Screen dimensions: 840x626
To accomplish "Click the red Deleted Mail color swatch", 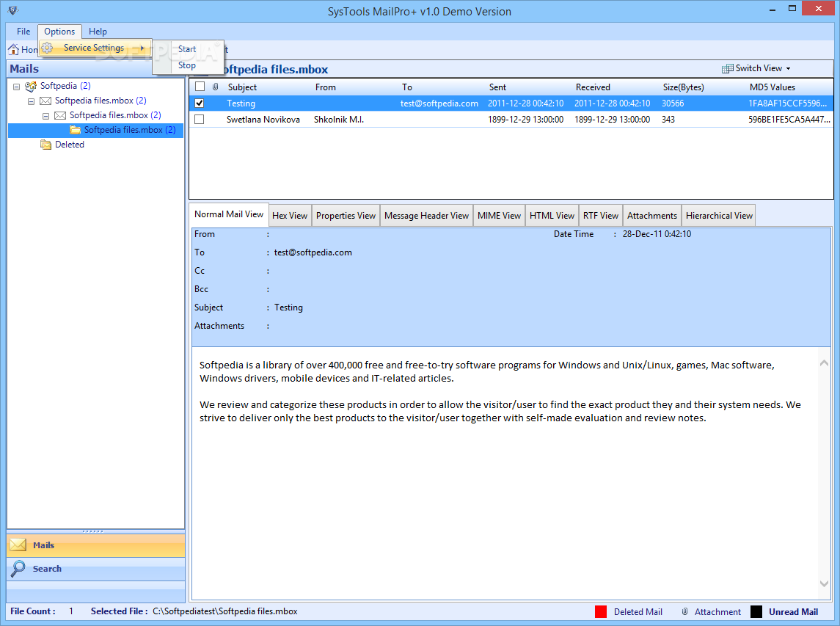I will 601,611.
